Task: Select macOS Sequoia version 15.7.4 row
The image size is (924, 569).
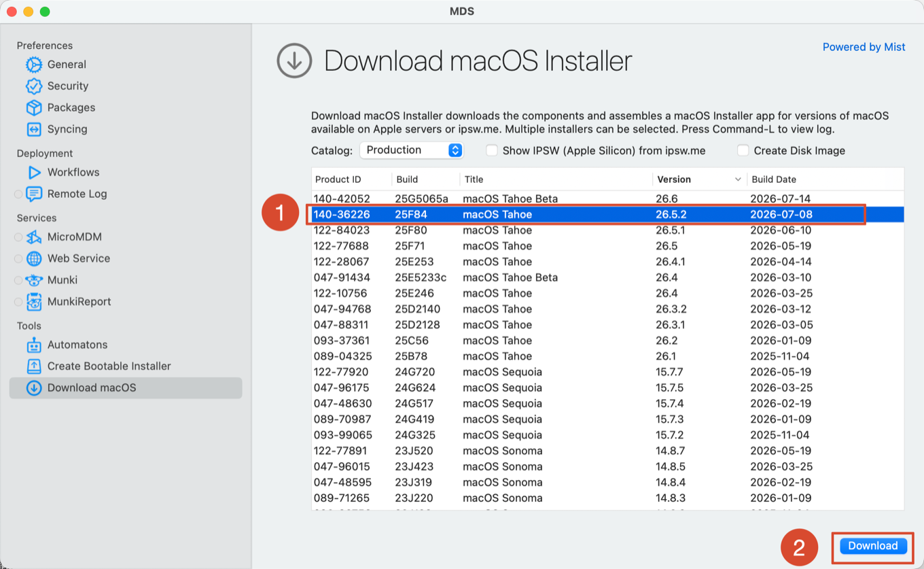Action: point(608,404)
